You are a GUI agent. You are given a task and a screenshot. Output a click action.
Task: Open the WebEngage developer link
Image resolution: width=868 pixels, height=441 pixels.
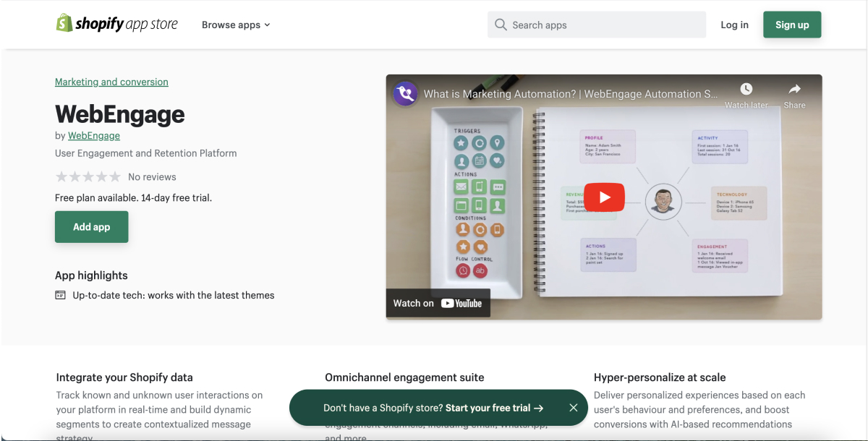pos(94,135)
